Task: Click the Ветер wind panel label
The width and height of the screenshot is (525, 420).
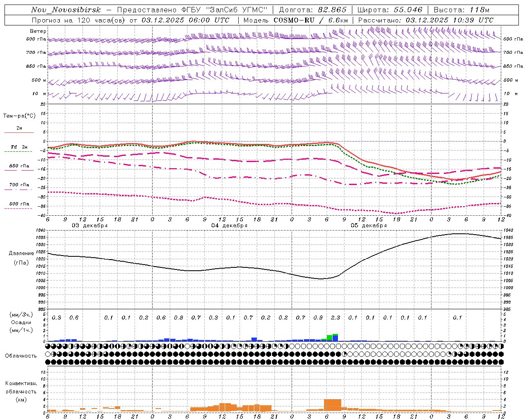Action: tap(38, 31)
